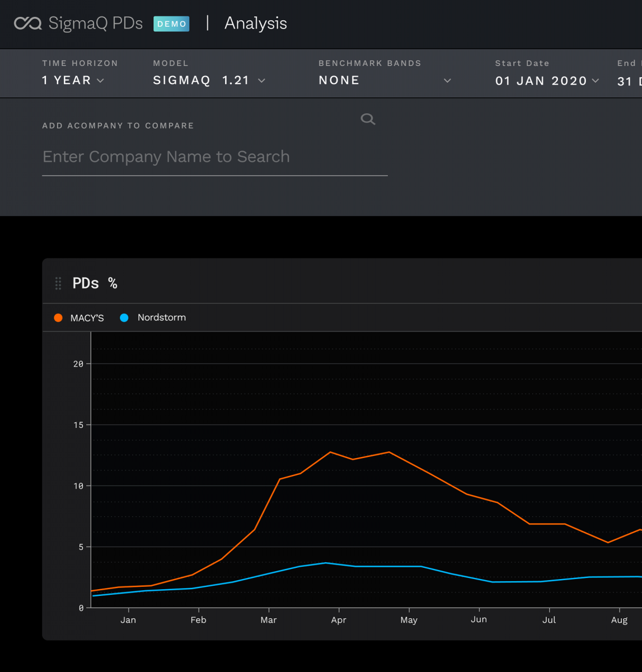Open the Analysis section title

coord(255,24)
